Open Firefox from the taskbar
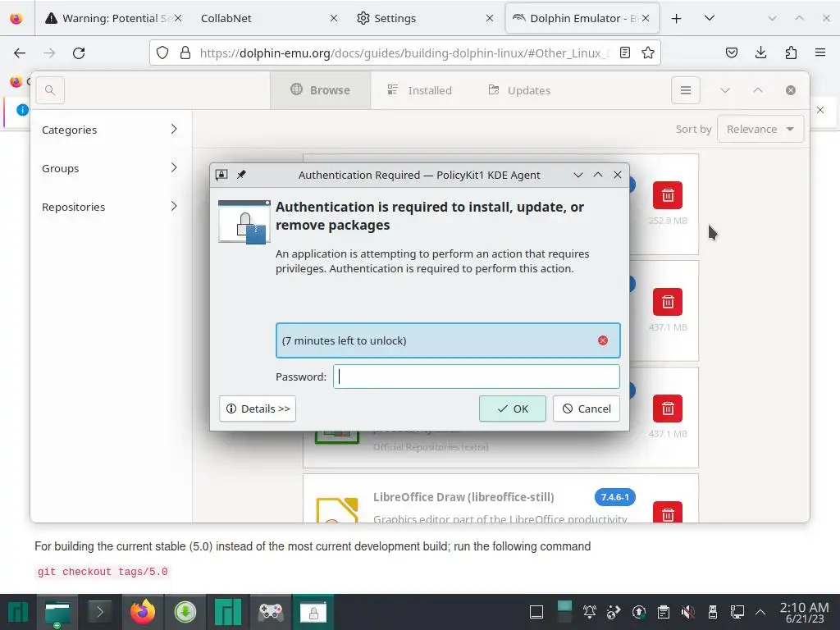 (143, 612)
